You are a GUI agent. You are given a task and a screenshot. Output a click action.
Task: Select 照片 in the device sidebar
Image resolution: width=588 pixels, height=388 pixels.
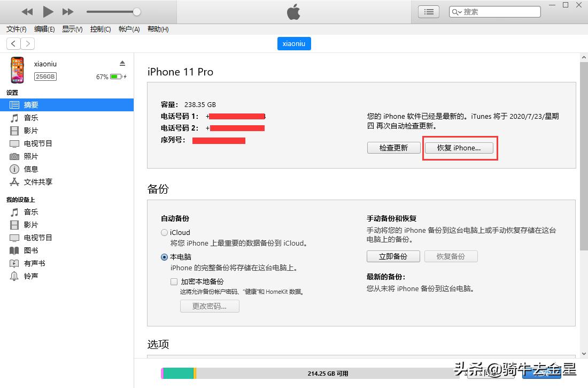30,156
